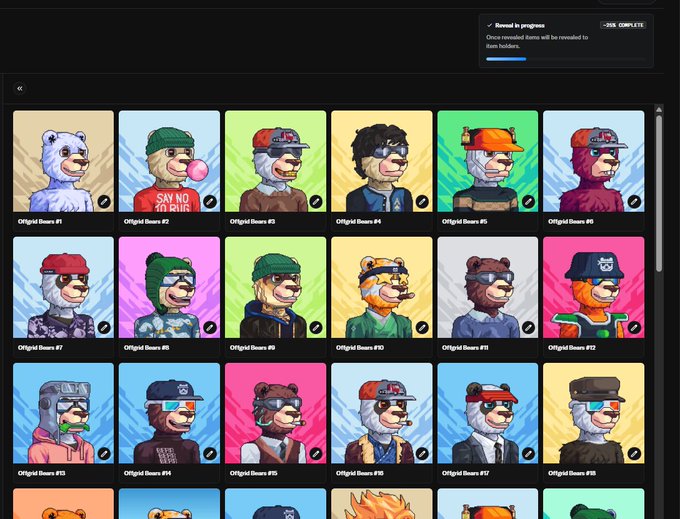Open Offgrid Bears #2 bubblegum bear image
This screenshot has width=680, height=519.
pyautogui.click(x=169, y=161)
